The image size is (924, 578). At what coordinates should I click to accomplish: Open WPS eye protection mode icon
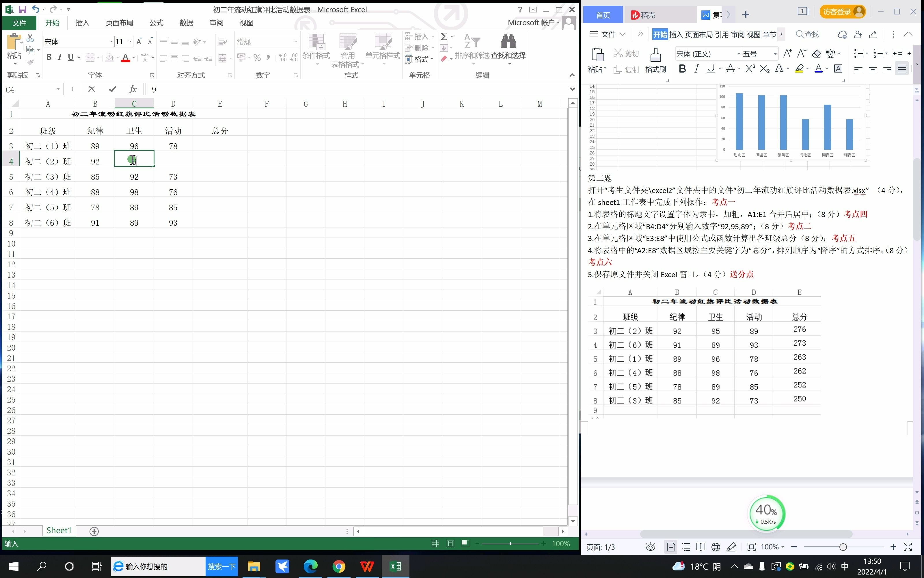(x=651, y=547)
